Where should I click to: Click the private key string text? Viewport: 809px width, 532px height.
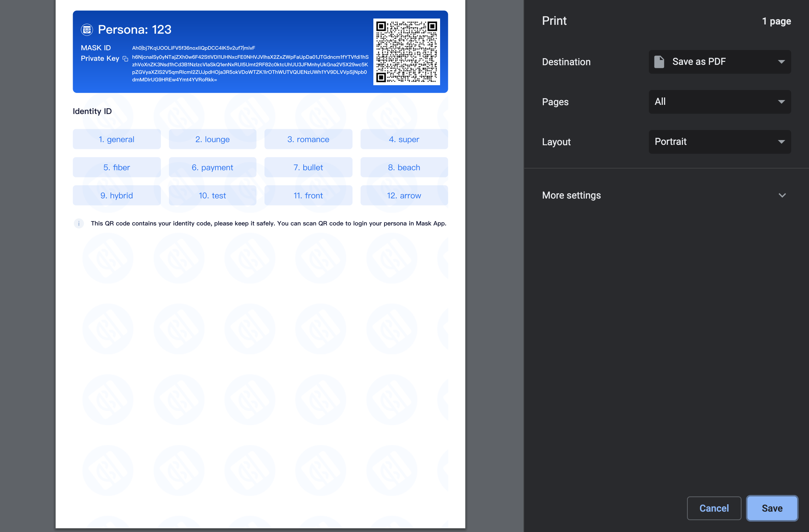point(250,68)
